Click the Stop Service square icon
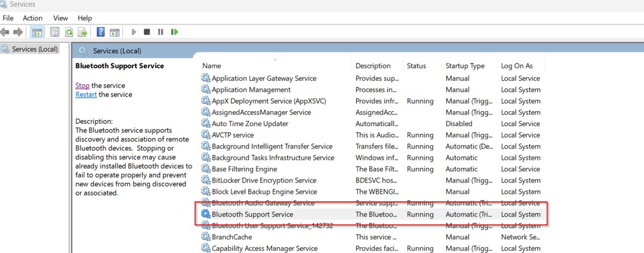This screenshot has width=644, height=253. pyautogui.click(x=147, y=32)
